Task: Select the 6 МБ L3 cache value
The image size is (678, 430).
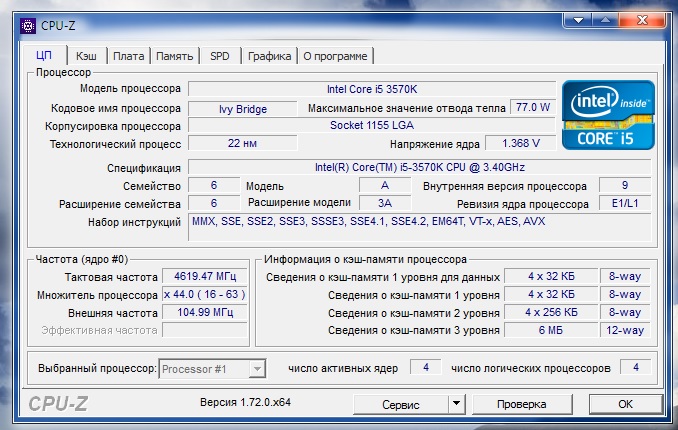Action: (551, 330)
